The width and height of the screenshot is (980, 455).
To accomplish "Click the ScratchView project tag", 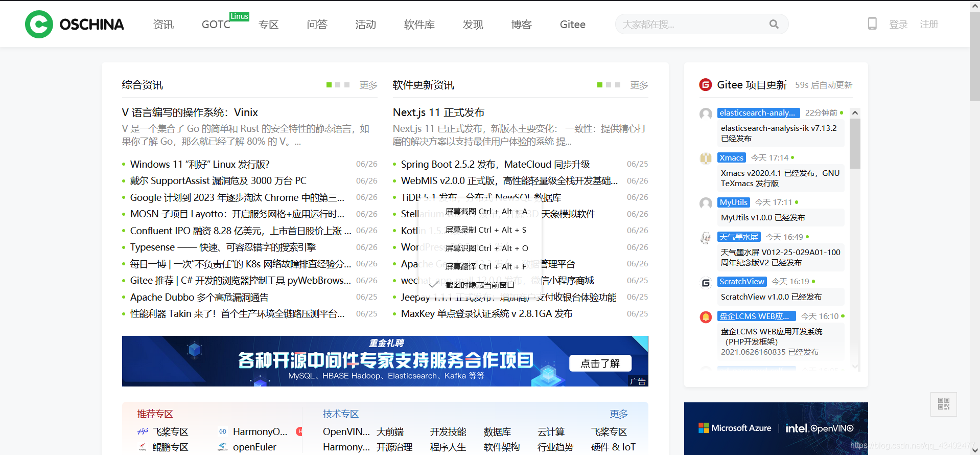I will click(x=741, y=281).
